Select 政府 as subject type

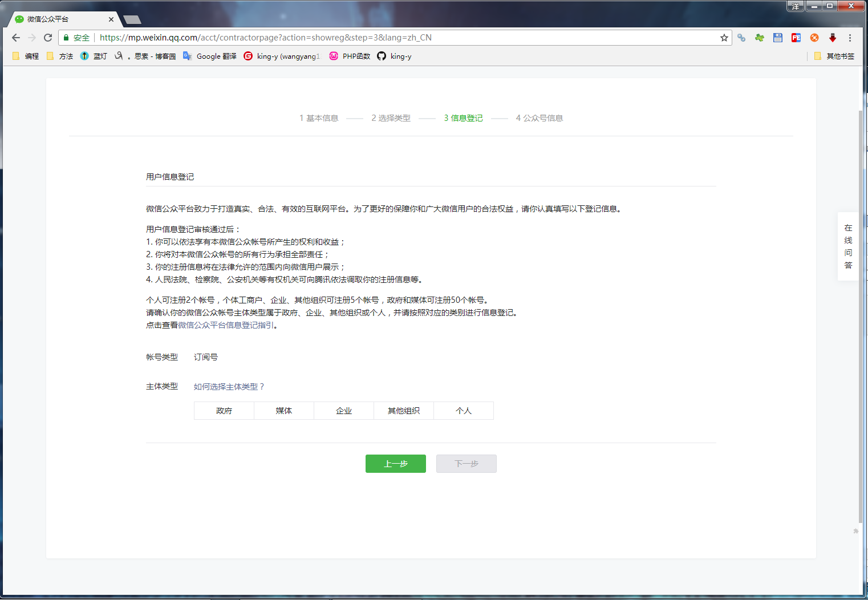[224, 411]
